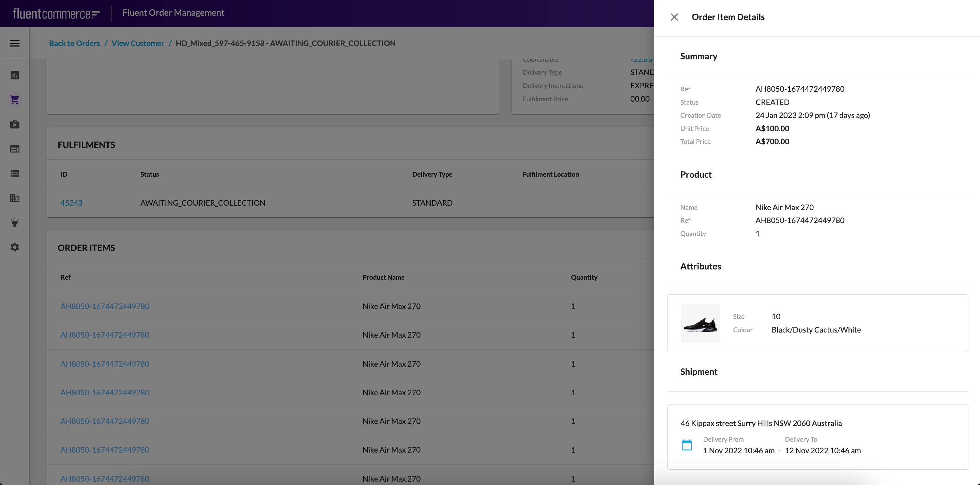Select the analytics dashboard sidebar icon

pyautogui.click(x=14, y=75)
